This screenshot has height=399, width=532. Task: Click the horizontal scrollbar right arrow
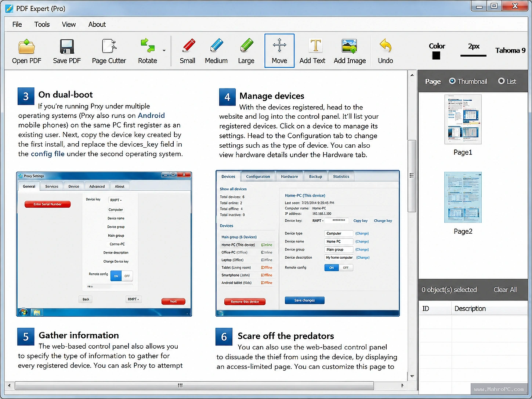click(402, 385)
